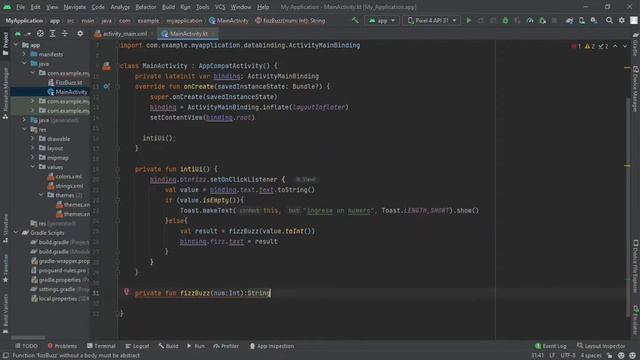
Task: Open the app run configuration dropdown
Action: 382,20
